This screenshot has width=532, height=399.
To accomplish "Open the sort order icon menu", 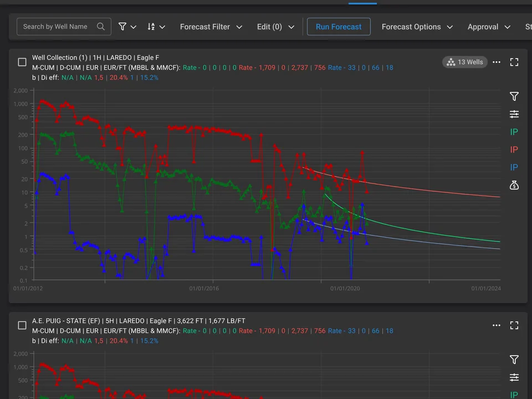I will click(x=151, y=27).
